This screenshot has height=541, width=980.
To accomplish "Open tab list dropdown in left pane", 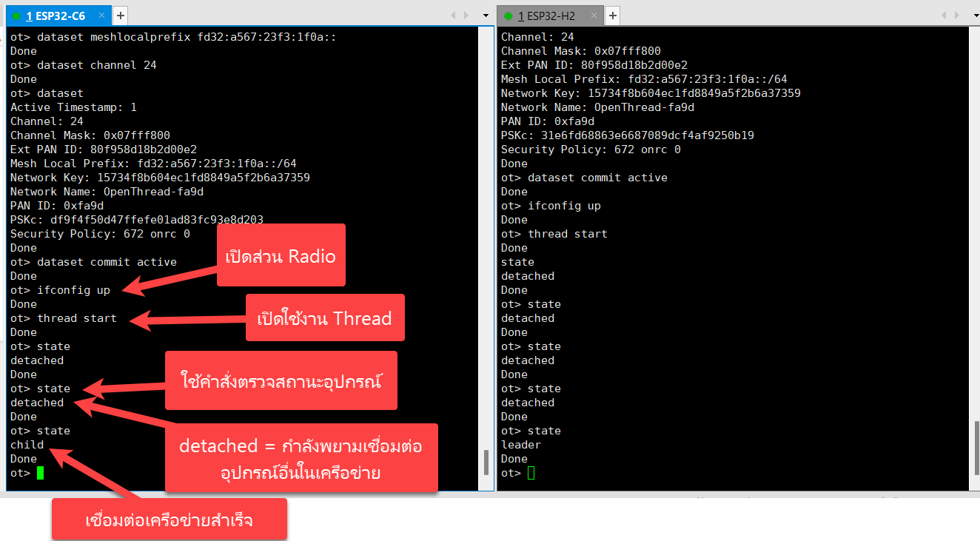I will [486, 16].
